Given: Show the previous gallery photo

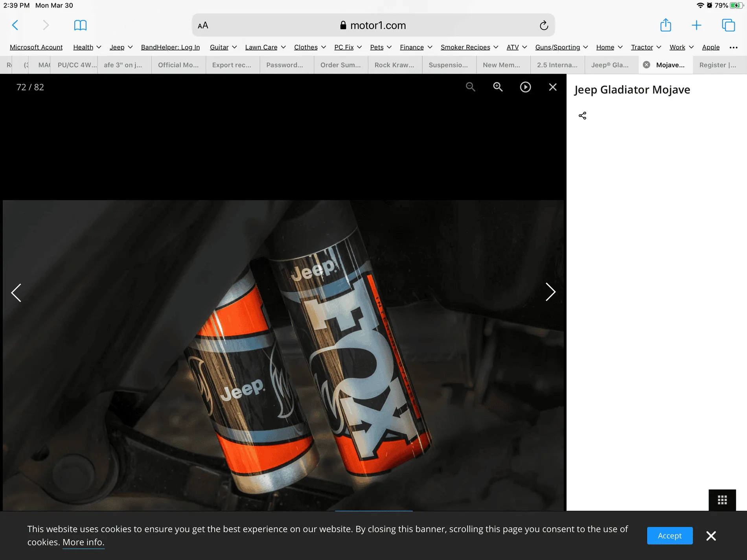Looking at the screenshot, I should click(16, 293).
